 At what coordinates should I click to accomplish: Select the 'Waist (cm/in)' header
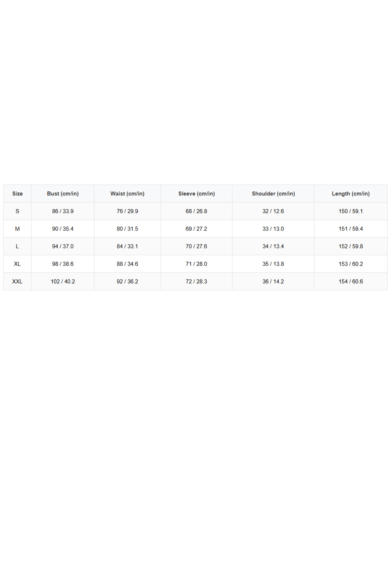127,193
